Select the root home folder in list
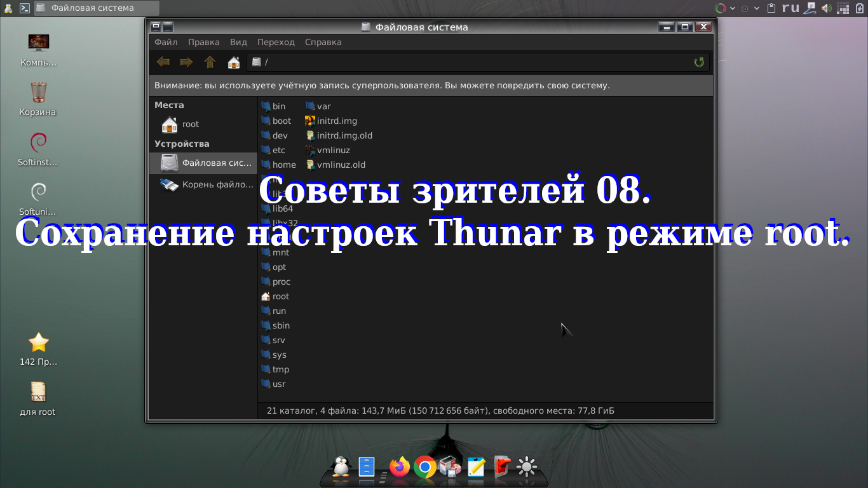Screen dimensions: 868x488 [x=275, y=296]
